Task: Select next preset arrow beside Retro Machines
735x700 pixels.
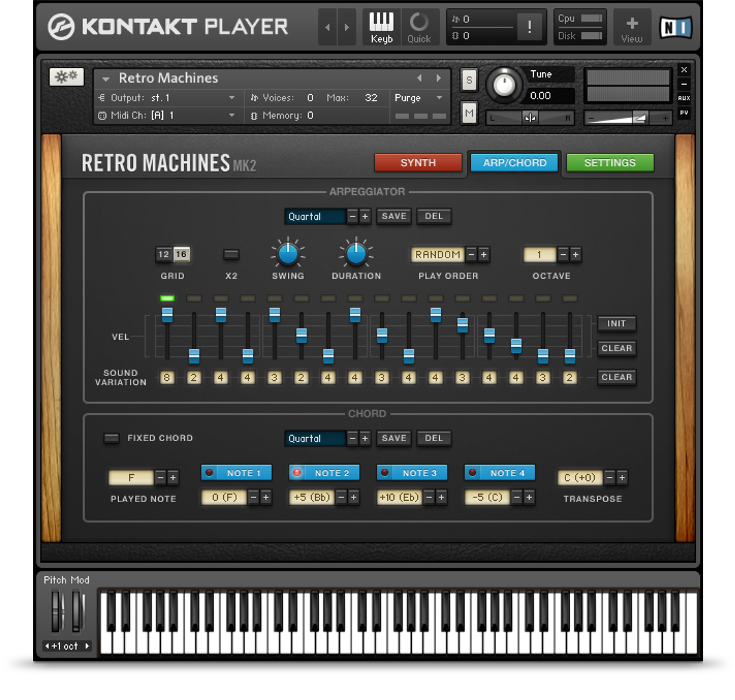Action: (439, 78)
